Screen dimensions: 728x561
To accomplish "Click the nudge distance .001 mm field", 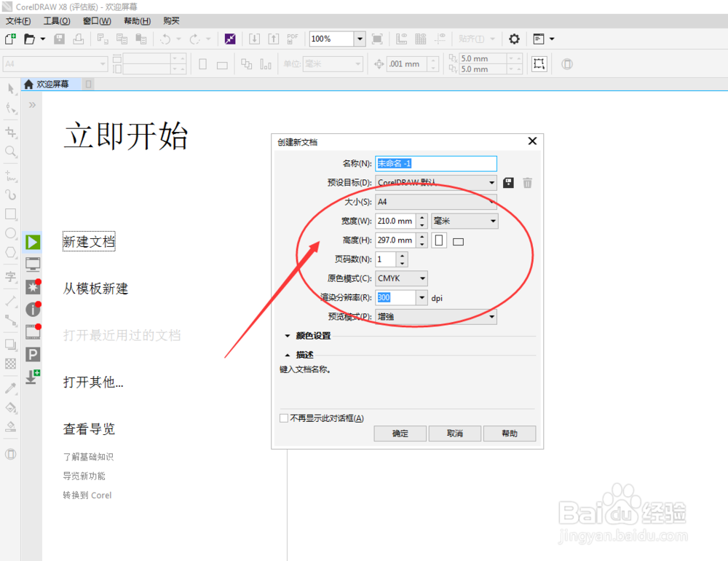I will coord(407,64).
